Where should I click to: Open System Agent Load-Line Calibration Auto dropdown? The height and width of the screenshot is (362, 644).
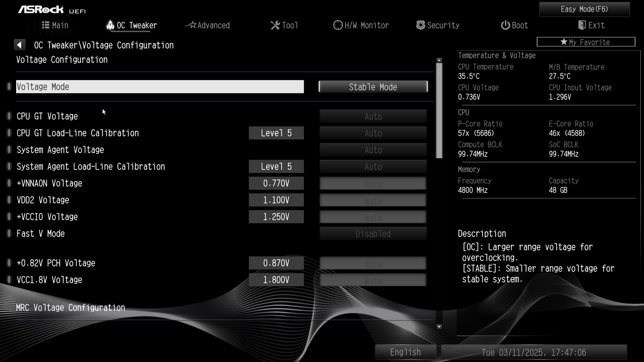[x=373, y=167]
